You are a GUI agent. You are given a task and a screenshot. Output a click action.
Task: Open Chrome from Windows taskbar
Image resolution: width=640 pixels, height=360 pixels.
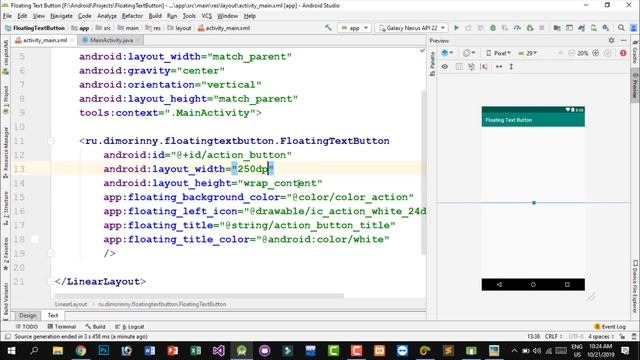pyautogui.click(x=81, y=351)
